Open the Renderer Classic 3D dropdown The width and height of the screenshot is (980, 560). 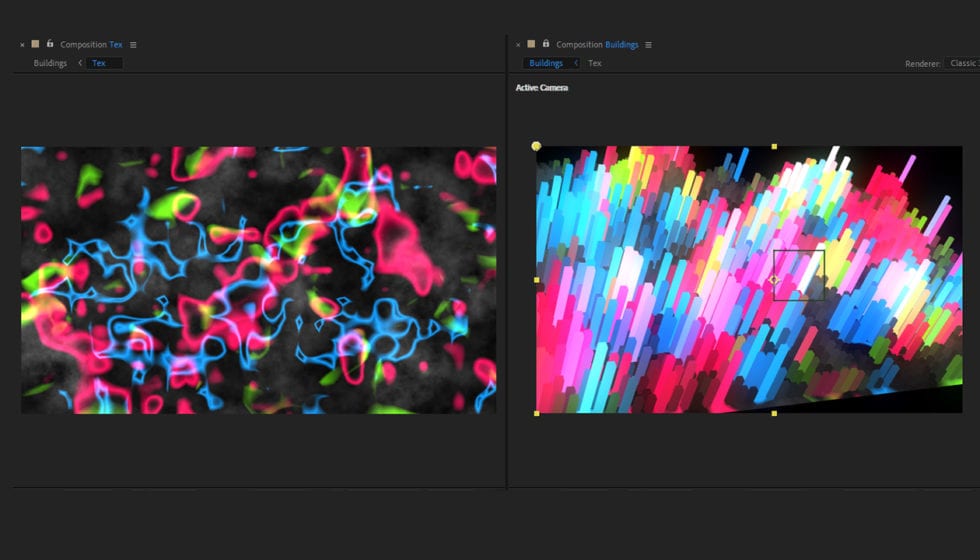click(x=962, y=63)
